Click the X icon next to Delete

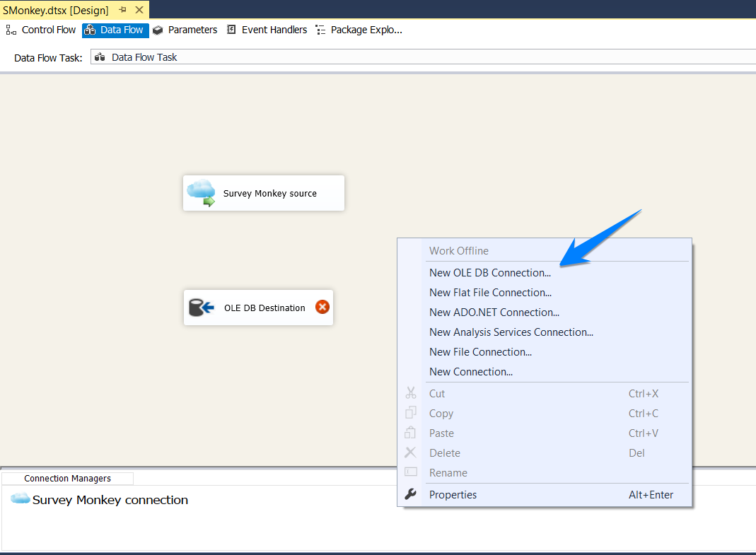pyautogui.click(x=410, y=452)
